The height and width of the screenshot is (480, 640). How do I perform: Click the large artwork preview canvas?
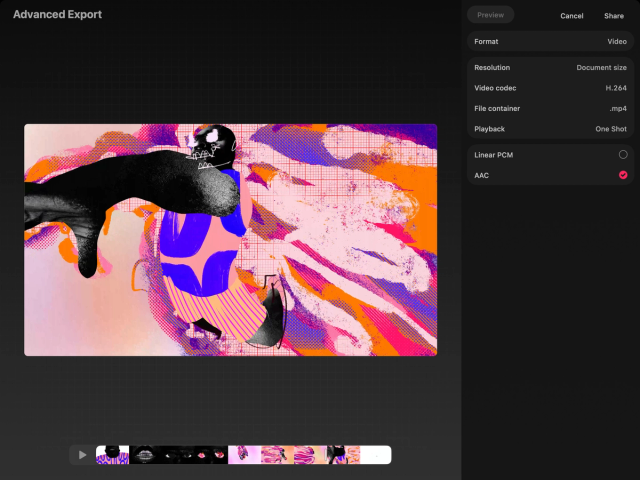(x=231, y=240)
